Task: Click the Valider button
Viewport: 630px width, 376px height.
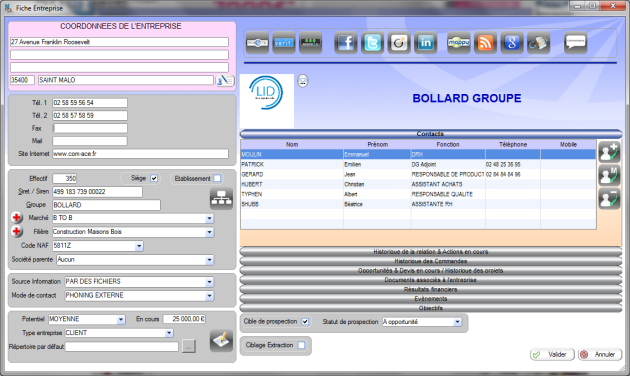Action: (x=552, y=354)
